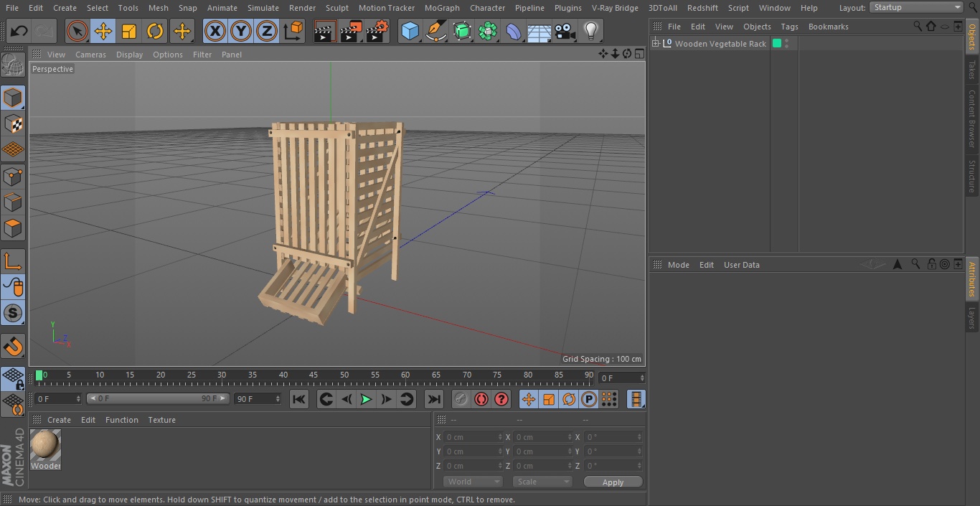Enable Axis mode tool
Viewport: 980px width, 506px height.
tap(13, 261)
